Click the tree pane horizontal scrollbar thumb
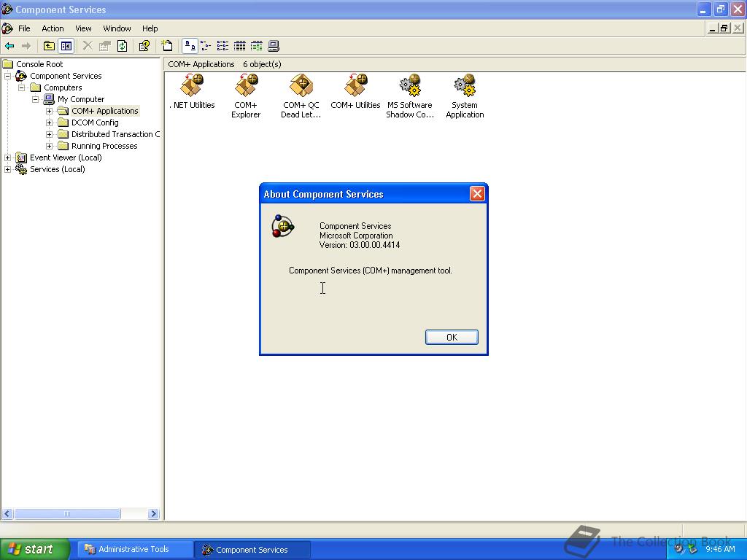Viewport: 747px width, 560px height. (x=67, y=514)
